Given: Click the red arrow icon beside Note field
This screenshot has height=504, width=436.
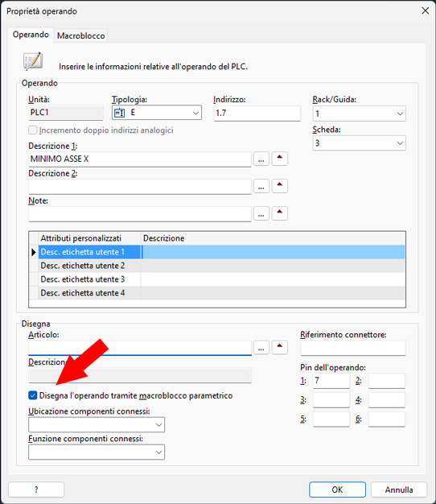Looking at the screenshot, I should (x=280, y=213).
